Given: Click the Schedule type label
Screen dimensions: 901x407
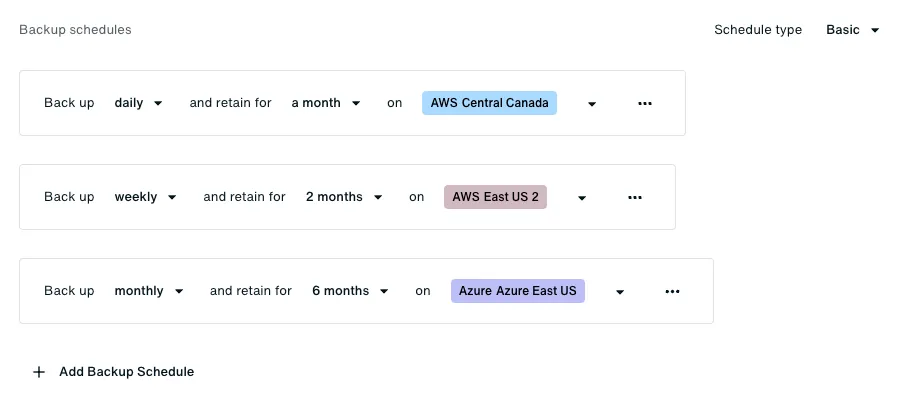Looking at the screenshot, I should pos(758,30).
